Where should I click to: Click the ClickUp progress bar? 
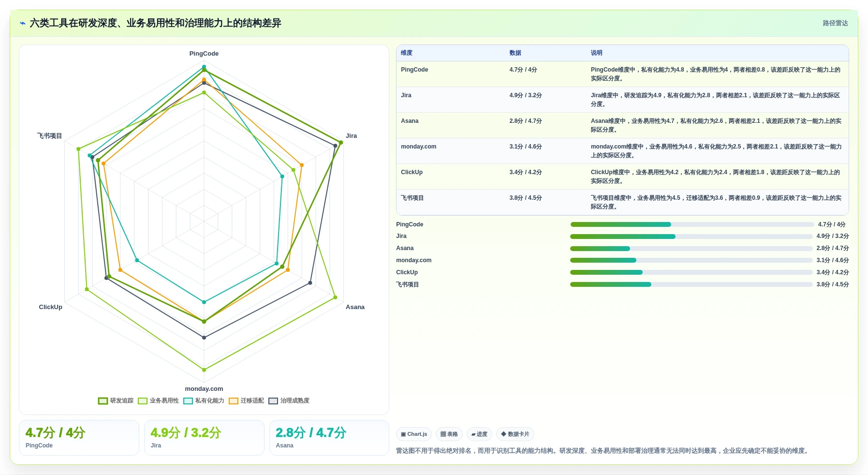coord(691,272)
